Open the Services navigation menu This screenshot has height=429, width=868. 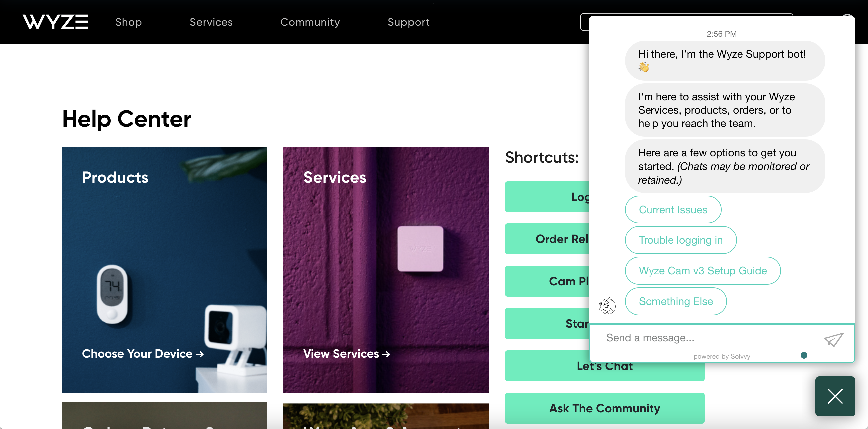click(211, 22)
